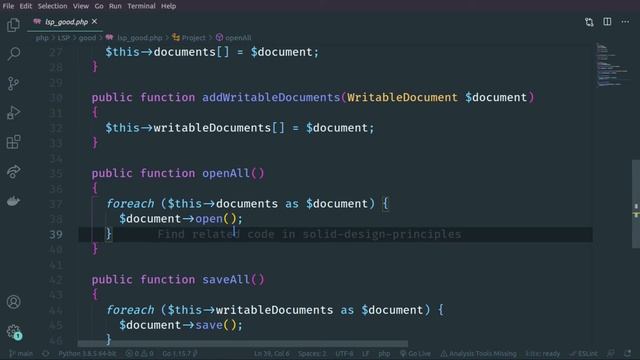This screenshot has width=640, height=360.
Task: Select the Python interpreter in the status bar
Action: tap(87, 353)
